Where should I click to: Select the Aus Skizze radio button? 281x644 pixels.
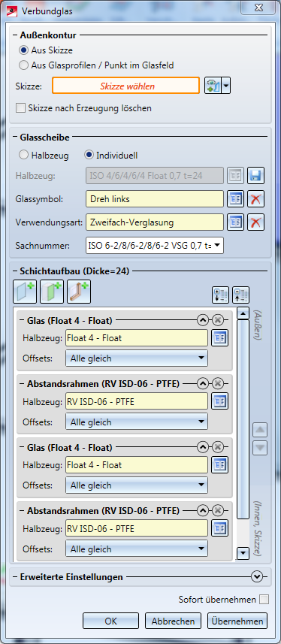(x=24, y=50)
